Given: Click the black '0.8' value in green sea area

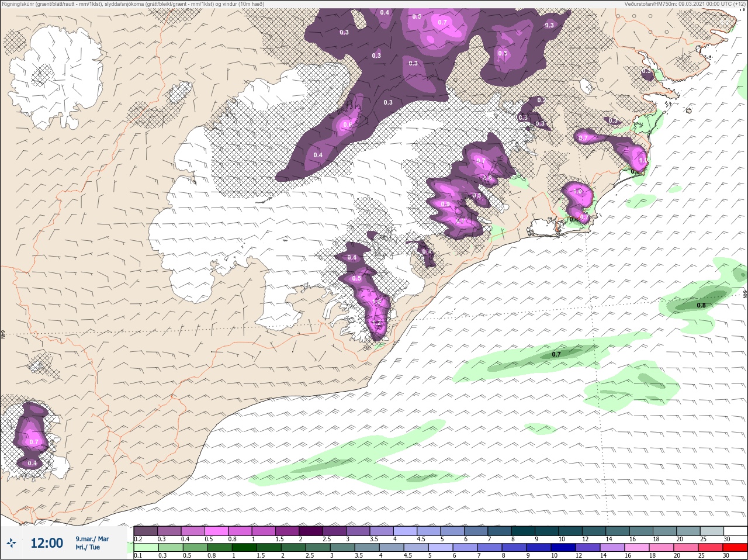Looking at the screenshot, I should point(701,305).
